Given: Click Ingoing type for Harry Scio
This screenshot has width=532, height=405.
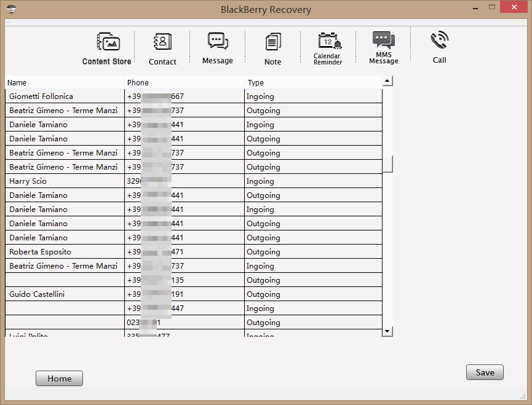Looking at the screenshot, I should [x=314, y=181].
